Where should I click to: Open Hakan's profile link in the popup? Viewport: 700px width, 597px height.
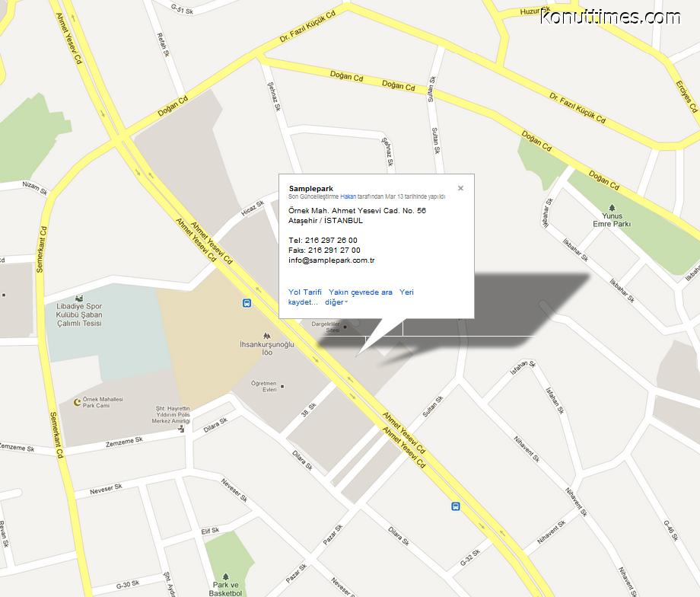[348, 196]
